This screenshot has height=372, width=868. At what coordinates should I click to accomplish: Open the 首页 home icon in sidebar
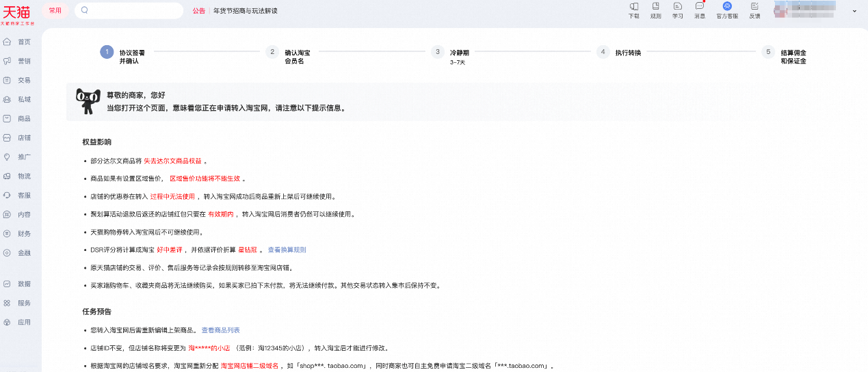click(x=7, y=42)
